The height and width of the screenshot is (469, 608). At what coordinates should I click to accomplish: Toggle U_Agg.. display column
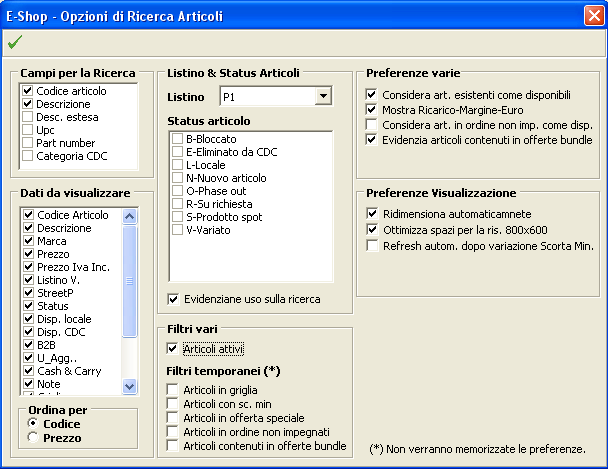click(29, 358)
